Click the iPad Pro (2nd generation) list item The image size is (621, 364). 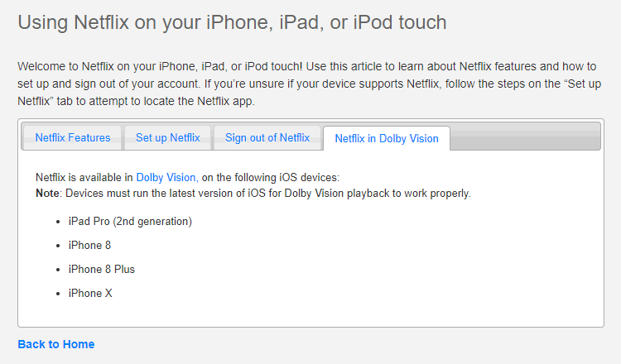(130, 222)
